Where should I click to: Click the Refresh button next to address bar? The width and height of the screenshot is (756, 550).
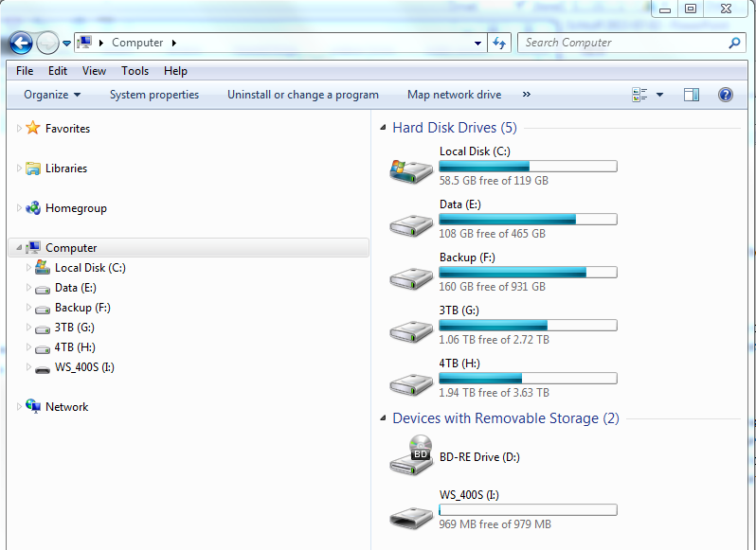[499, 44]
